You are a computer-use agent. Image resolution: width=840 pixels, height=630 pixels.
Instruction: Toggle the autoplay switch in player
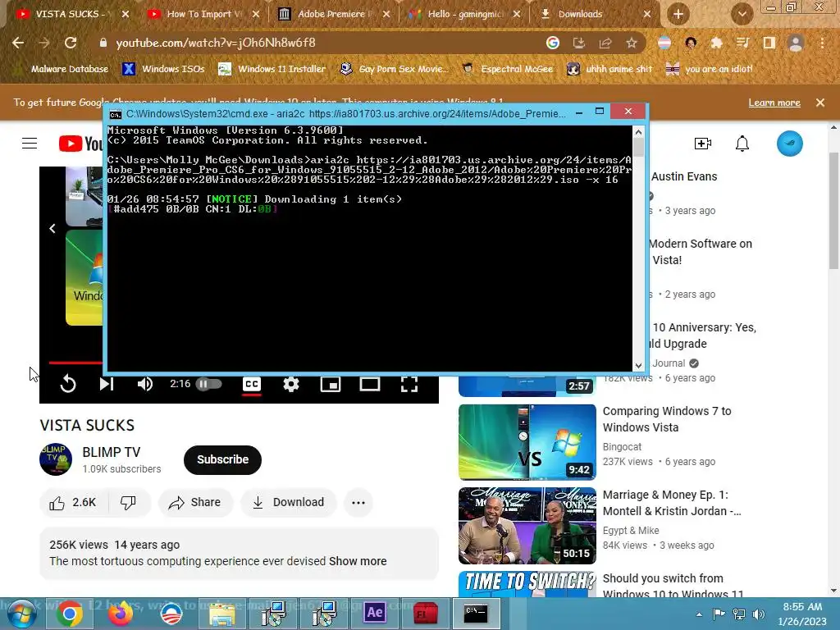[x=209, y=384]
